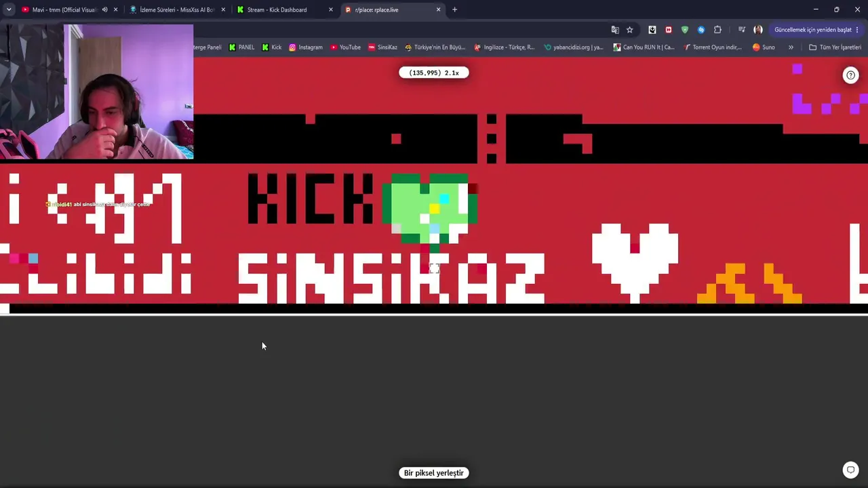Open the Instagram bookmark
This screenshot has height=488, width=868.
pos(306,47)
